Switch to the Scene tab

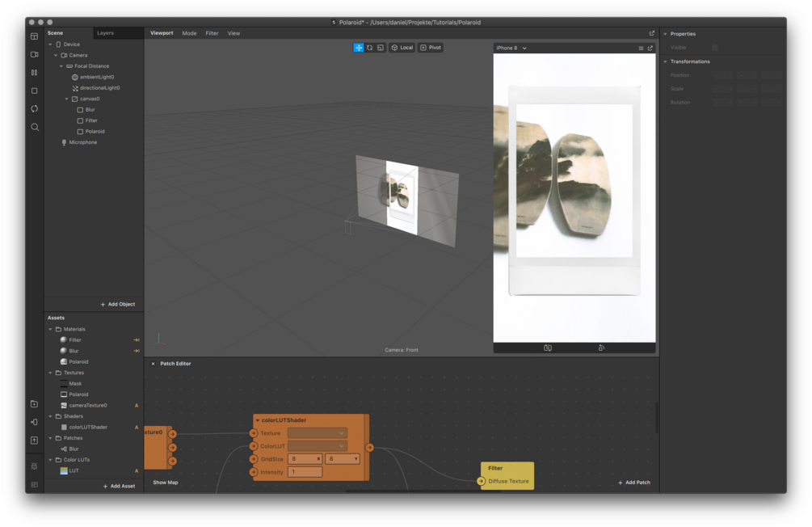pyautogui.click(x=56, y=33)
